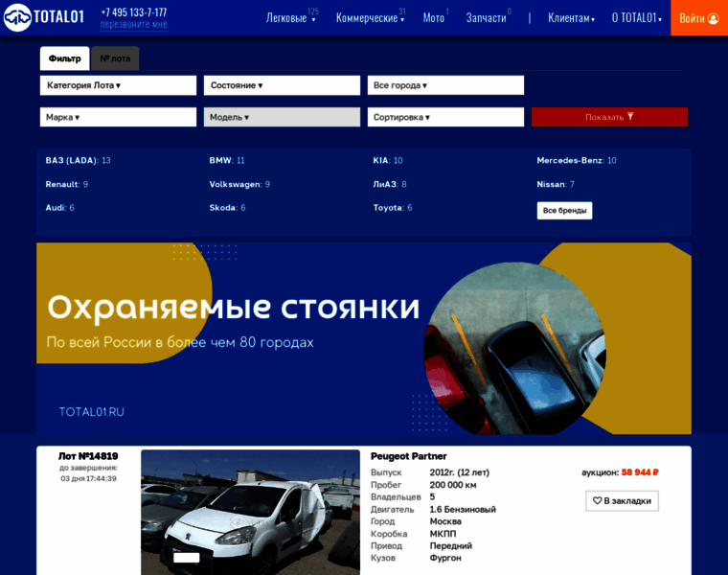Click the TOTAL01 logo icon

pyautogui.click(x=17, y=17)
